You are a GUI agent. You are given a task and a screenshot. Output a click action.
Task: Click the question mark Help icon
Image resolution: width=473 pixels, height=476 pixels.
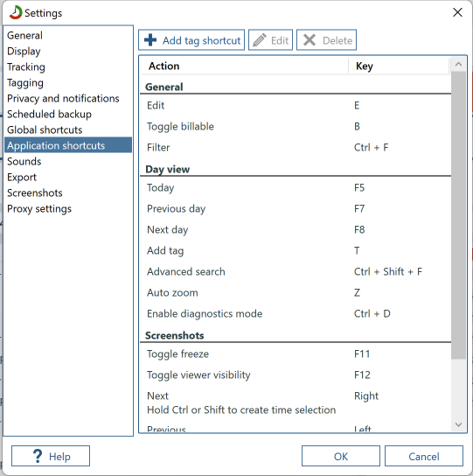point(38,456)
